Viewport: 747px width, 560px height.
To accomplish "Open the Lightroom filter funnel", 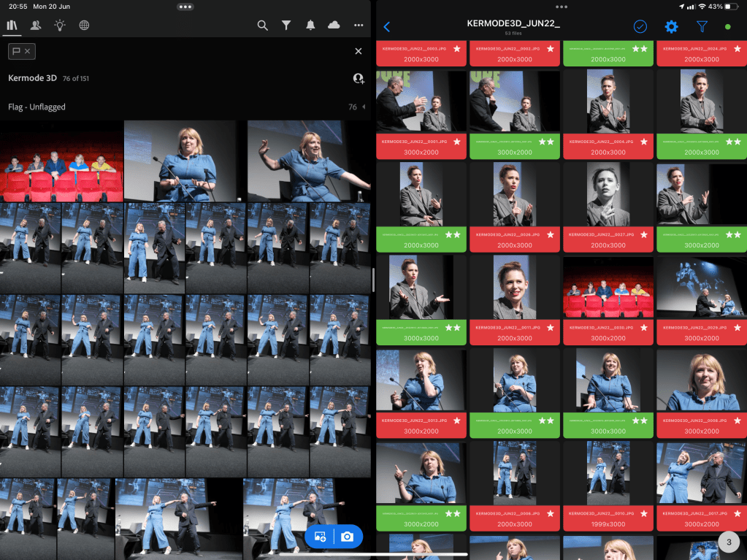I will [287, 26].
